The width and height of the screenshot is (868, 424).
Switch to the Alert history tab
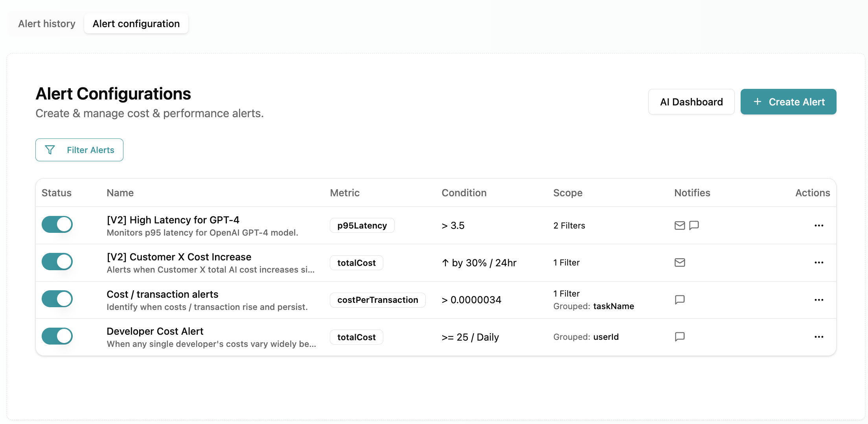[47, 24]
